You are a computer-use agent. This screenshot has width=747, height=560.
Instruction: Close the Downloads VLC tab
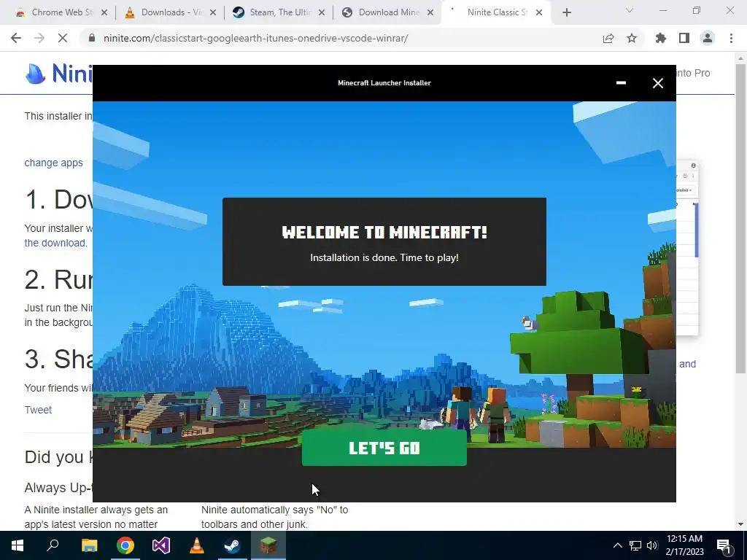click(x=213, y=13)
